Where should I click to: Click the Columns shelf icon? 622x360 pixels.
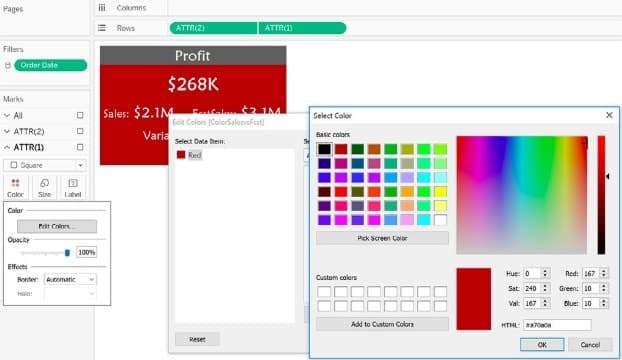(x=102, y=8)
